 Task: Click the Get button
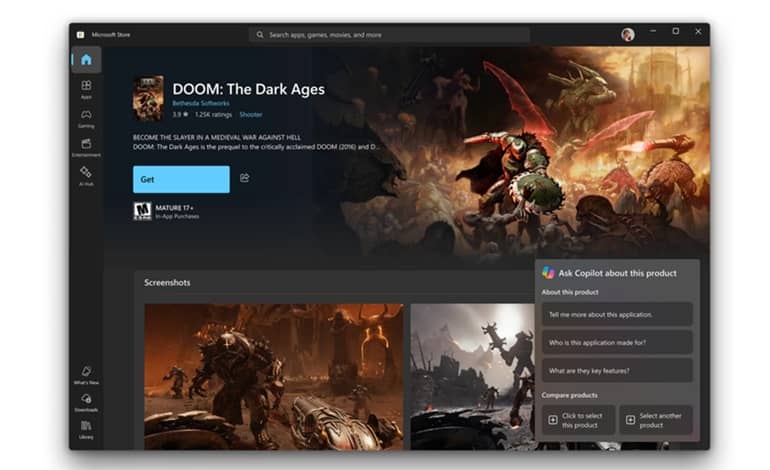coord(181,179)
